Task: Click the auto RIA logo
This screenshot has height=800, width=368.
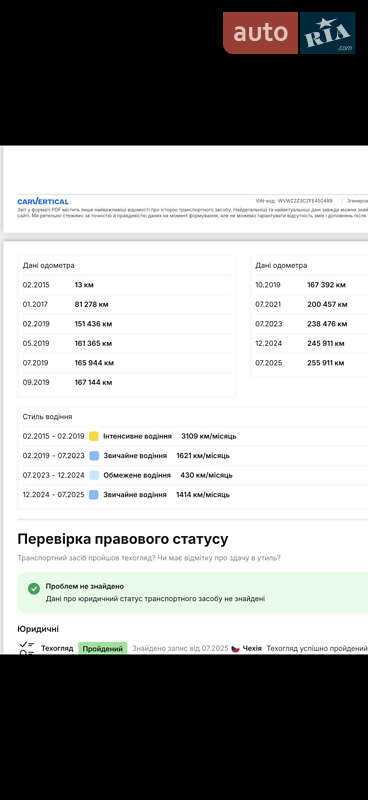Action: (x=289, y=33)
